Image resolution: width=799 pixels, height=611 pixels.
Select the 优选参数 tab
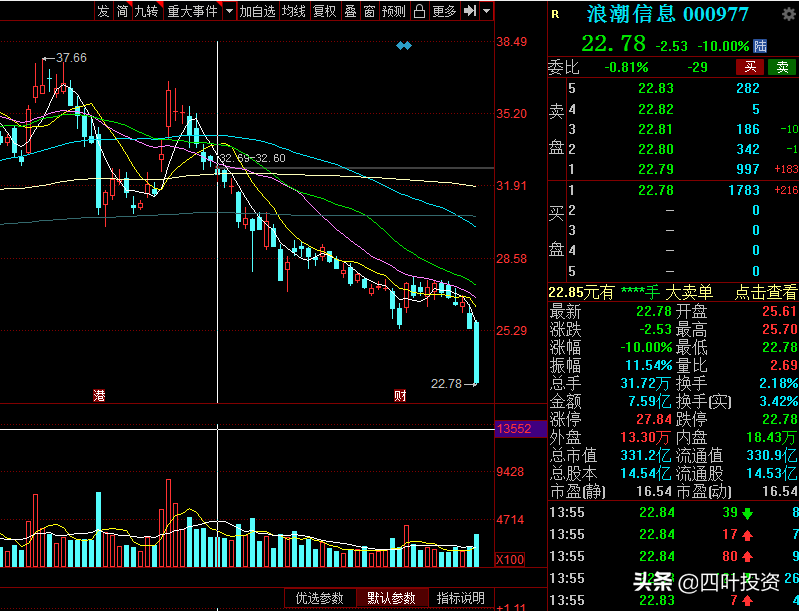[319, 598]
